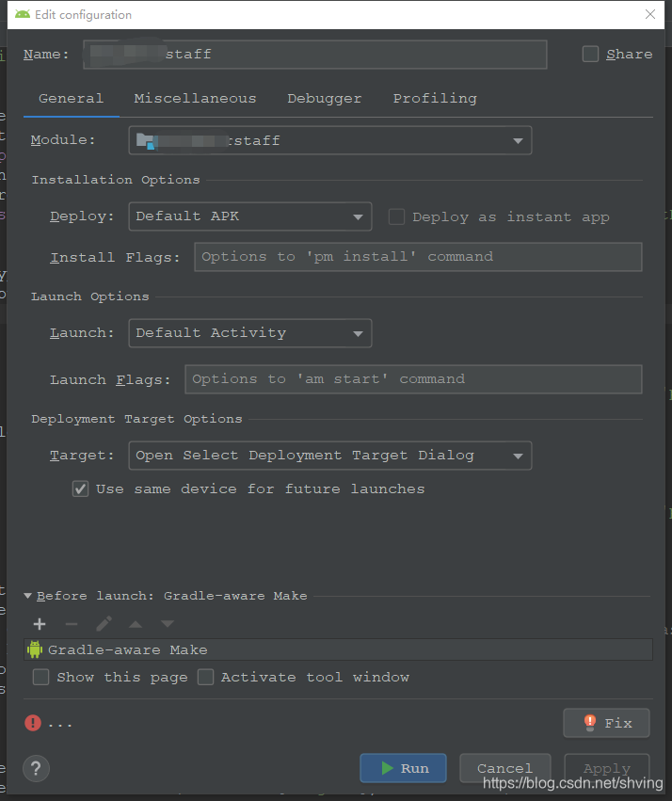
Task: Switch to the Debugger tab
Action: pos(324,98)
